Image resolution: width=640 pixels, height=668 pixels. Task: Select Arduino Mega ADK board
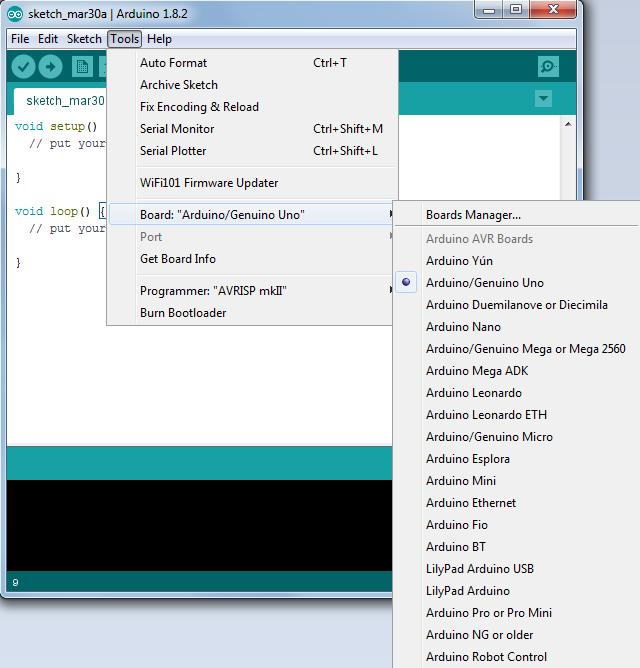coord(517,371)
